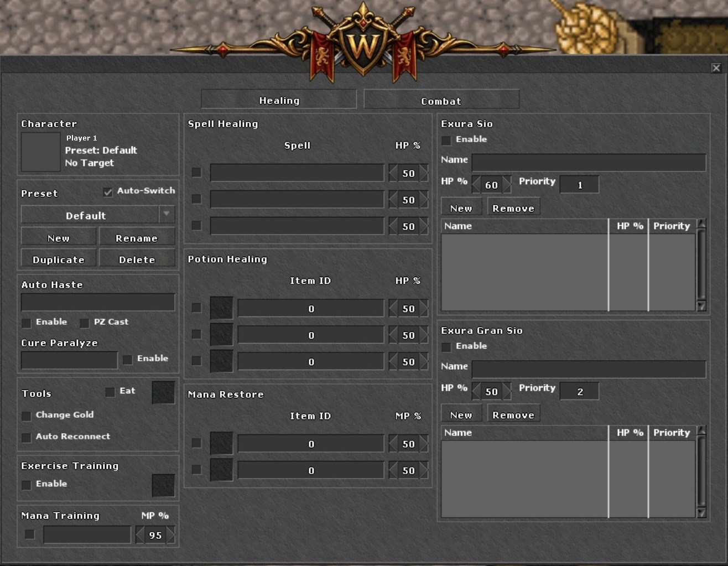Viewport: 728px width, 566px height.
Task: Increase HP % of first healing spell
Action: point(424,173)
